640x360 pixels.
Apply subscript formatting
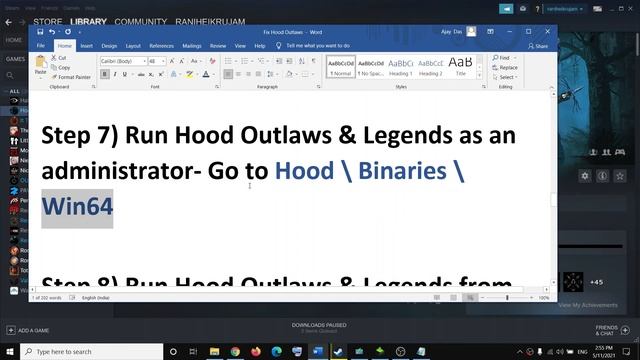[151, 74]
